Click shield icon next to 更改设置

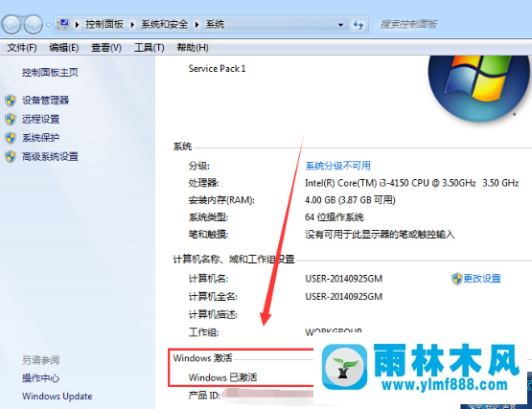click(456, 279)
